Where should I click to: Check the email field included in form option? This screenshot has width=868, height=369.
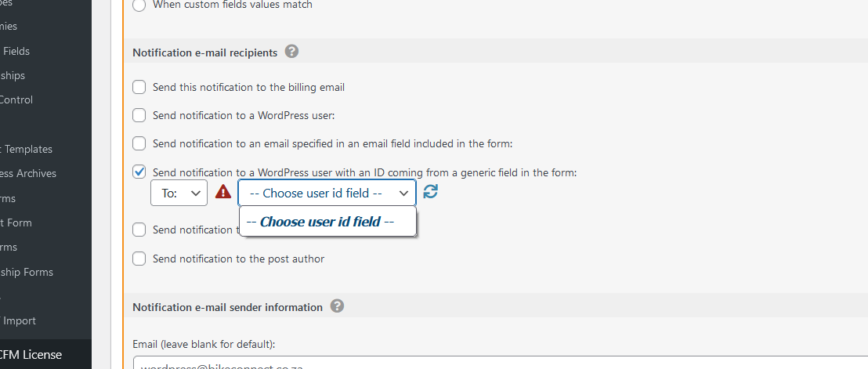pyautogui.click(x=139, y=143)
